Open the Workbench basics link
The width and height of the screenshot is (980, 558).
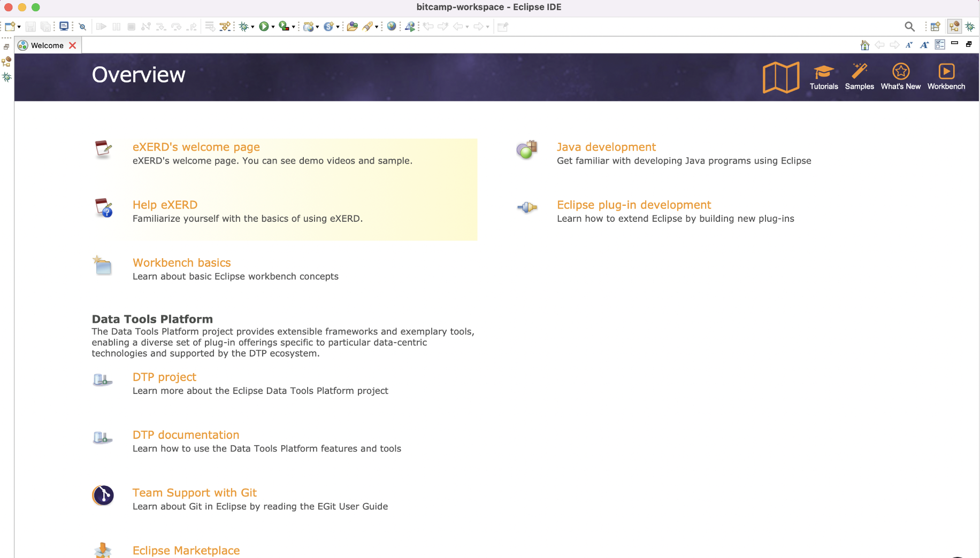pyautogui.click(x=182, y=262)
